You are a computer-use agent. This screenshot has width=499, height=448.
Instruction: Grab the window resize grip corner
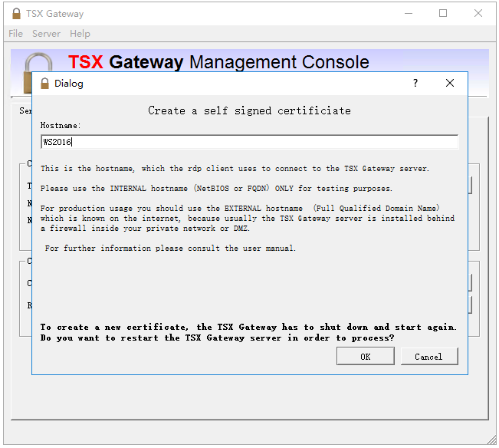[x=491, y=440]
